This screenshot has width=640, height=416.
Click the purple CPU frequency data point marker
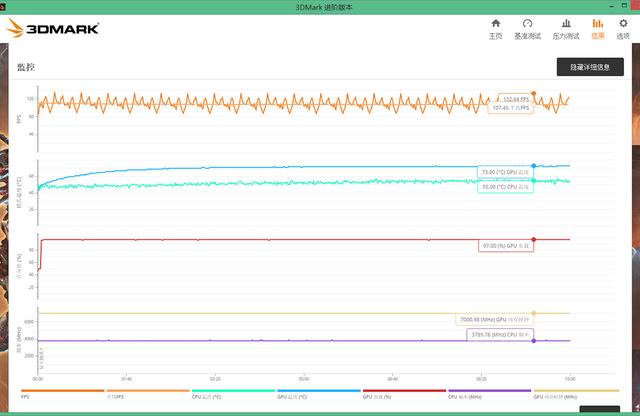point(533,340)
